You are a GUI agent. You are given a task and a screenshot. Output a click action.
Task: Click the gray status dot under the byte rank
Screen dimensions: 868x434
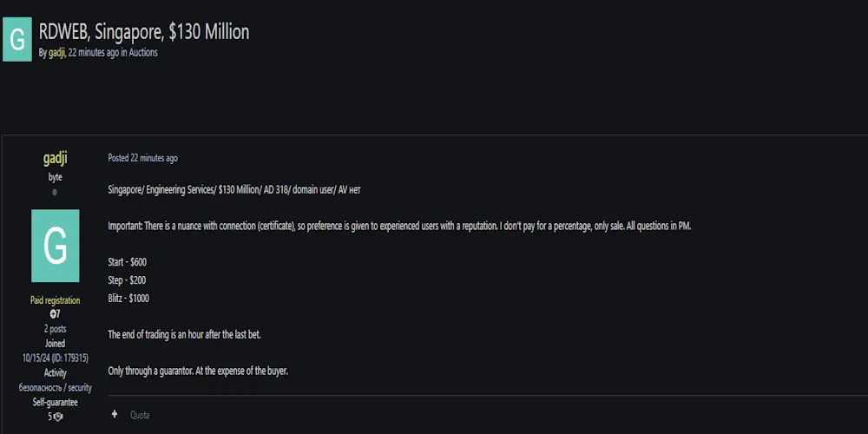point(55,192)
